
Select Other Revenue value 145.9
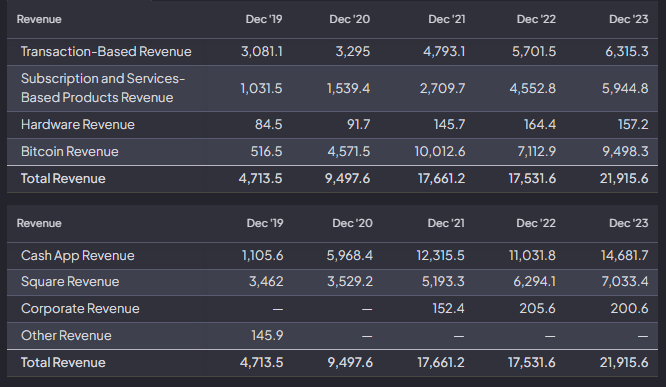tap(267, 336)
